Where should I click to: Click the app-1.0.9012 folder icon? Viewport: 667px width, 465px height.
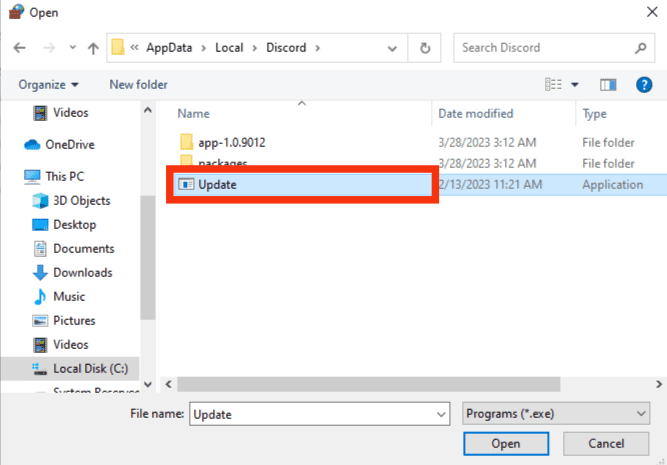(186, 142)
